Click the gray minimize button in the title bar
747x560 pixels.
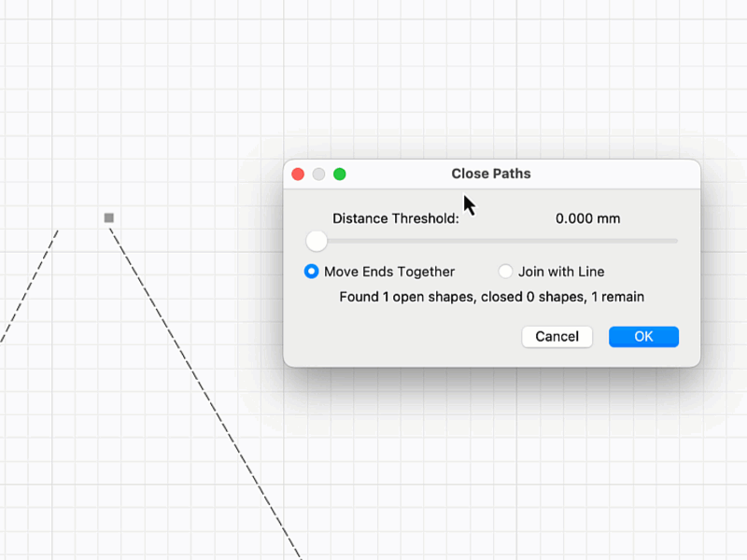coord(319,174)
